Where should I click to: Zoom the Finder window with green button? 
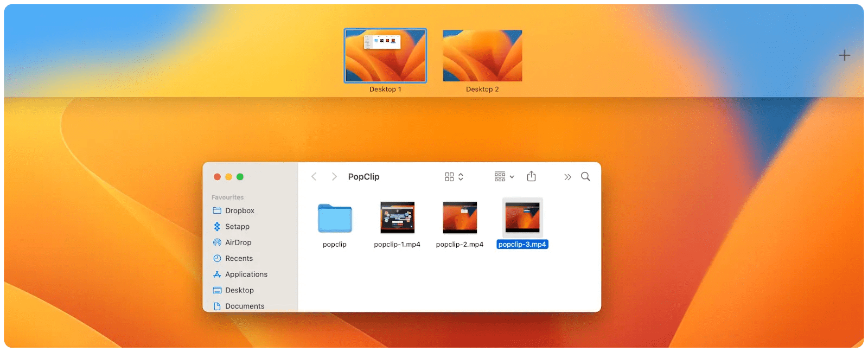coord(240,177)
